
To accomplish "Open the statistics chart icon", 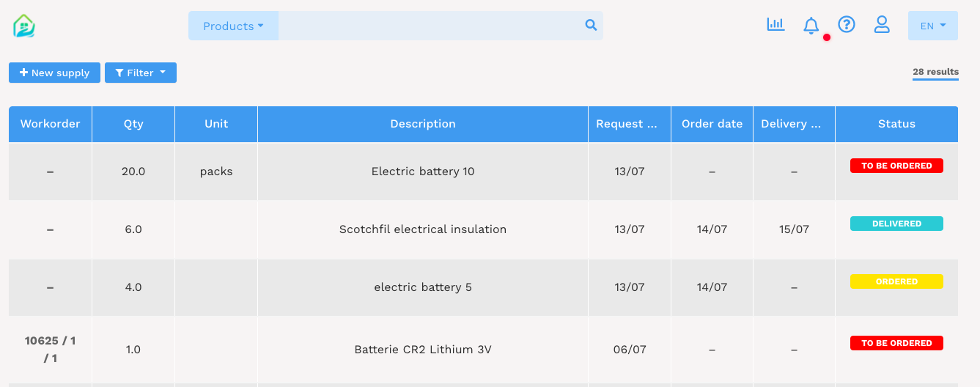I will tap(775, 25).
